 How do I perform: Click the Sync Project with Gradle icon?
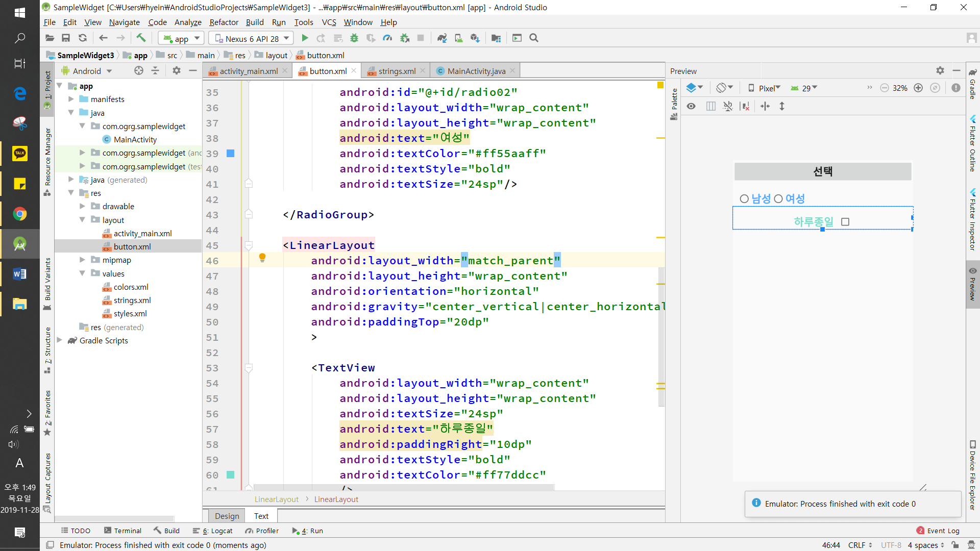pyautogui.click(x=442, y=38)
